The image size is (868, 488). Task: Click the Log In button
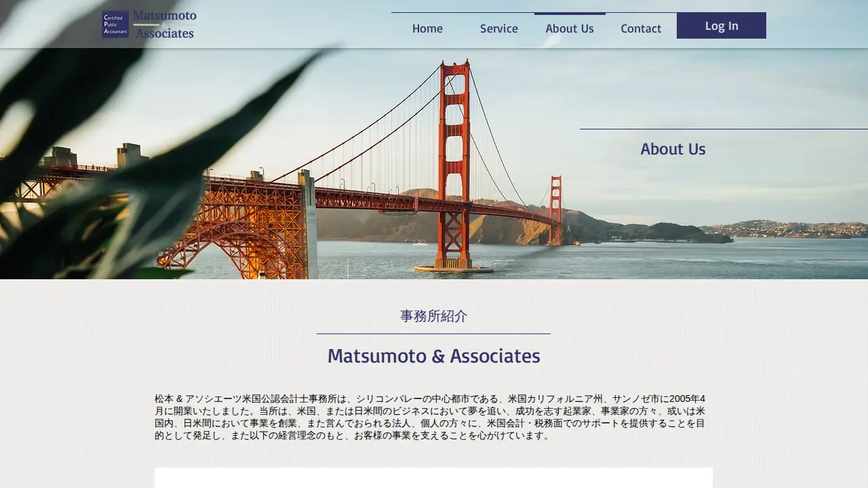tap(722, 26)
